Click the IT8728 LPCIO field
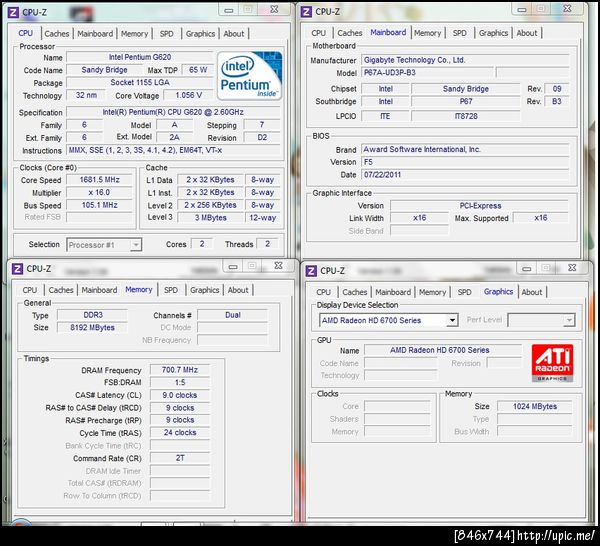 466,116
